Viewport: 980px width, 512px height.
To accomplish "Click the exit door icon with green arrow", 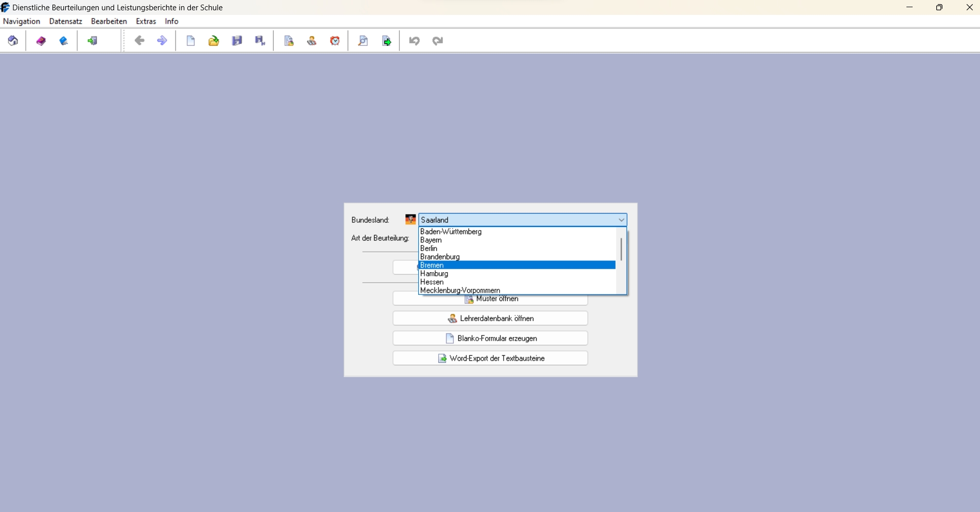I will (x=93, y=41).
